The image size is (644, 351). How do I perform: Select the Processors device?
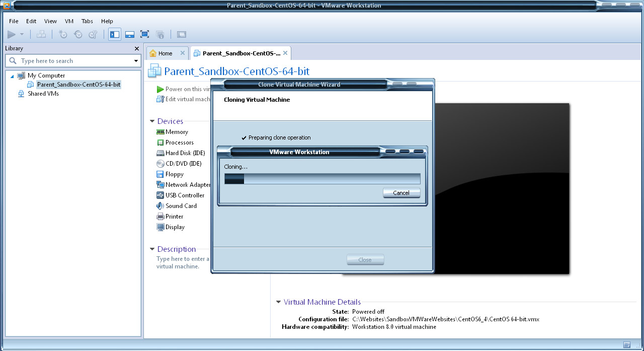[180, 143]
